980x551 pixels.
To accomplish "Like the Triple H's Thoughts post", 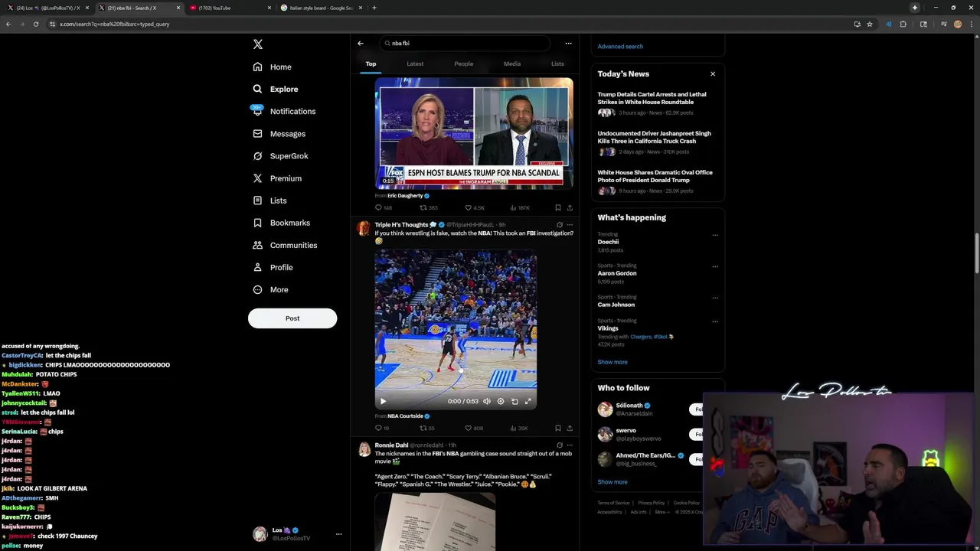I will pos(474,428).
